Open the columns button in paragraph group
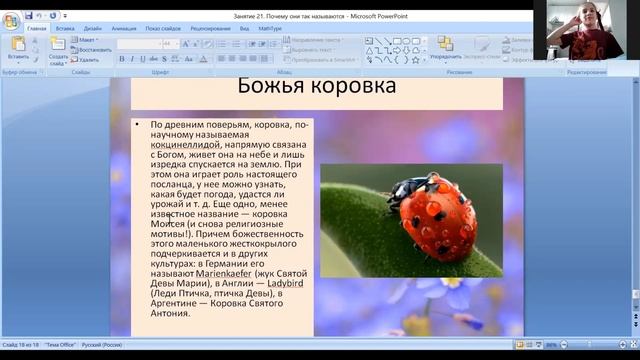The width and height of the screenshot is (640, 360). [x=265, y=59]
